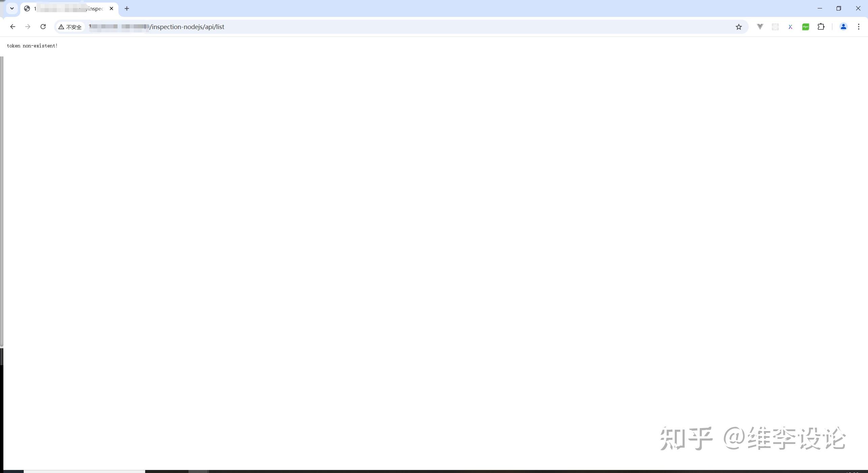Click the forward navigation arrow
Viewport: 868px width, 473px height.
click(28, 27)
